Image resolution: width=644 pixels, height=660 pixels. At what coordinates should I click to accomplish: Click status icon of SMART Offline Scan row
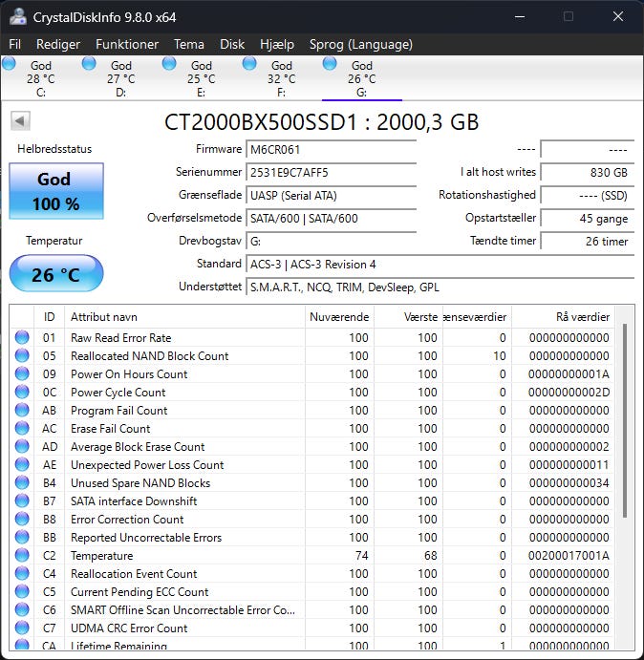coord(22,609)
